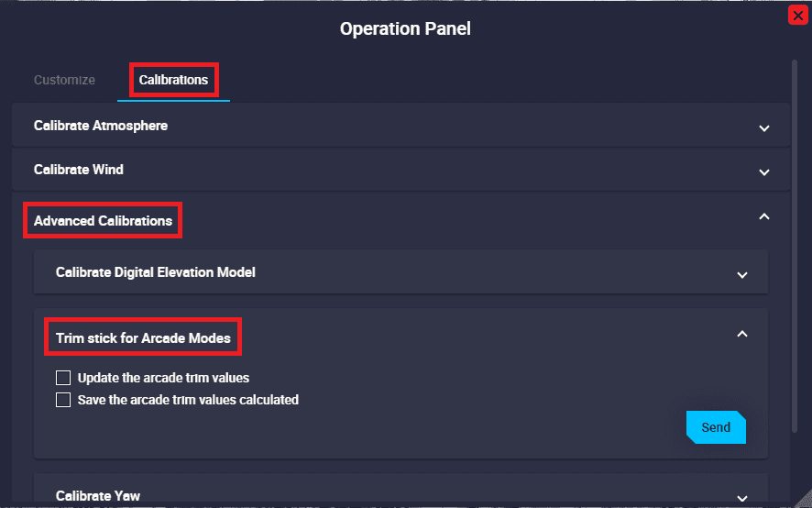Click the Calibrate Wind section title
The width and height of the screenshot is (812, 508).
[79, 170]
